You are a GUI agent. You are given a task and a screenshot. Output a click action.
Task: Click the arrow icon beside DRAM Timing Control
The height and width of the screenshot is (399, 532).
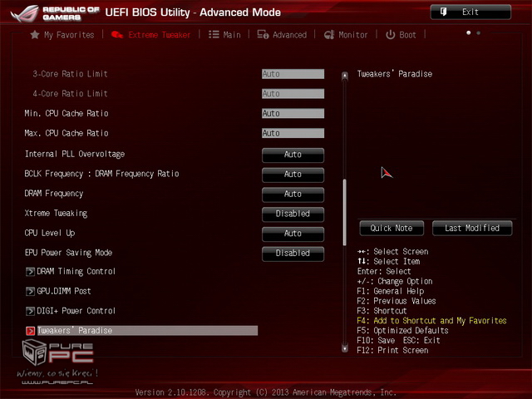point(30,272)
